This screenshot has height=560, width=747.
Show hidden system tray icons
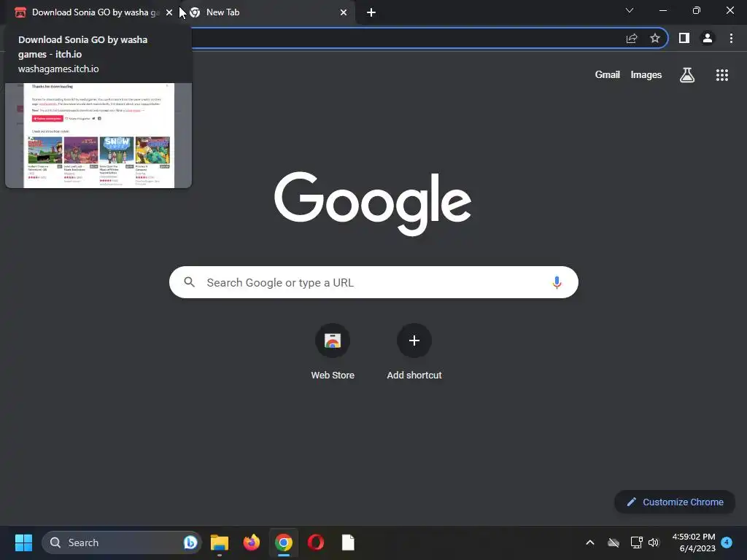tap(589, 542)
